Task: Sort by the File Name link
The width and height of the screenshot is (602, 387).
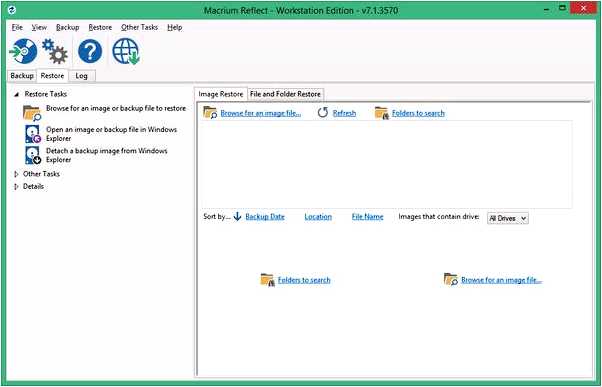Action: 367,217
